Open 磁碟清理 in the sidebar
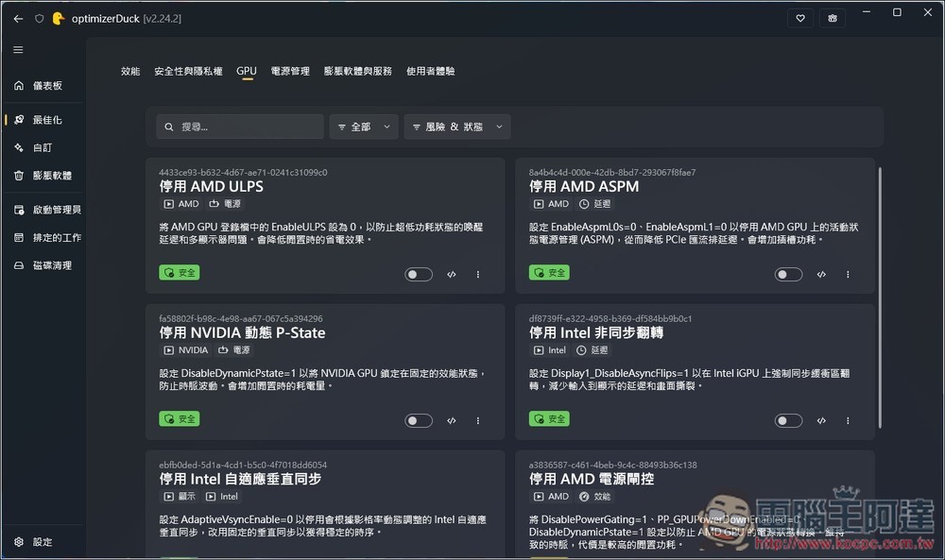945x560 pixels. pos(43,265)
